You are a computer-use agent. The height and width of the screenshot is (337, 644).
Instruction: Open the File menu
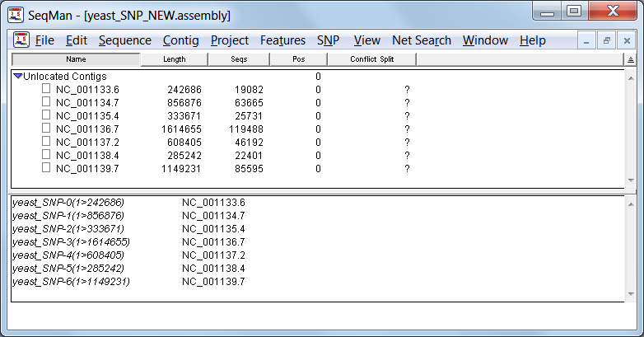click(44, 40)
